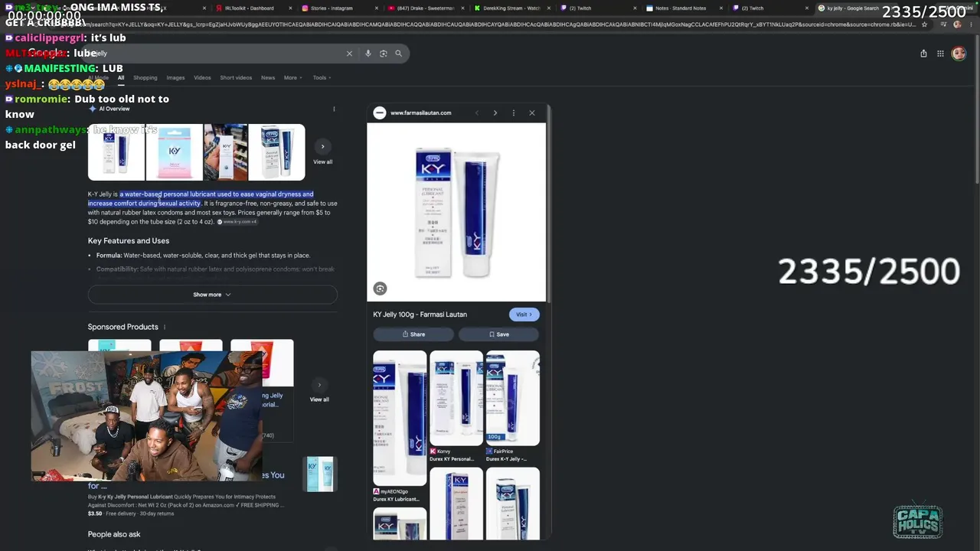Open first AI Overview KY tube thumbnail

point(116,152)
